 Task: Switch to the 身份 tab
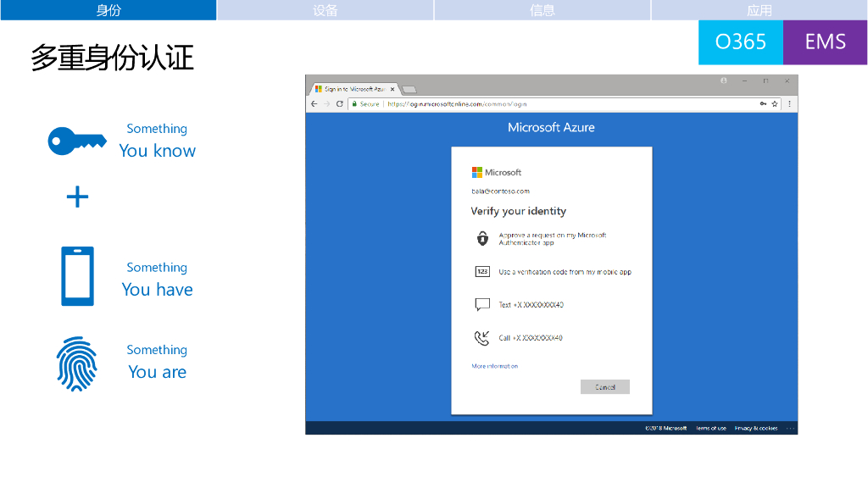[x=108, y=10]
